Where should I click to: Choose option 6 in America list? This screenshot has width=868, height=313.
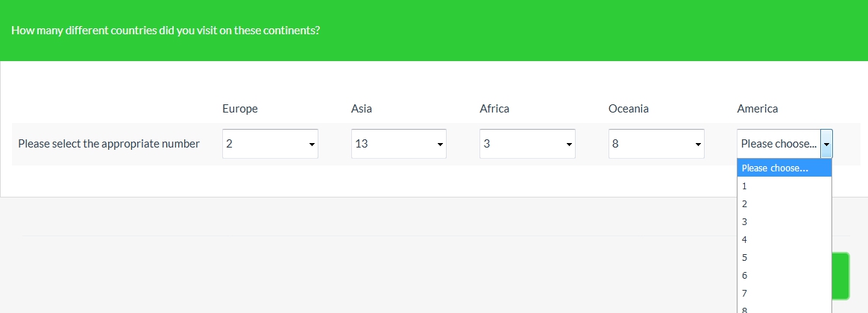point(784,276)
